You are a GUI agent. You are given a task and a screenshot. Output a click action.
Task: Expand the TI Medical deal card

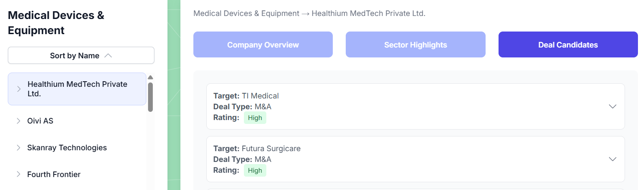click(612, 106)
